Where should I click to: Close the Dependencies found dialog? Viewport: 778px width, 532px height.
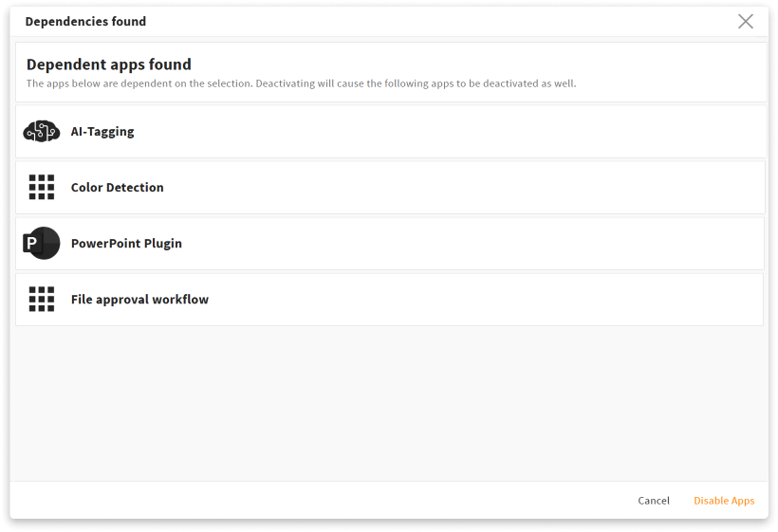click(x=745, y=21)
